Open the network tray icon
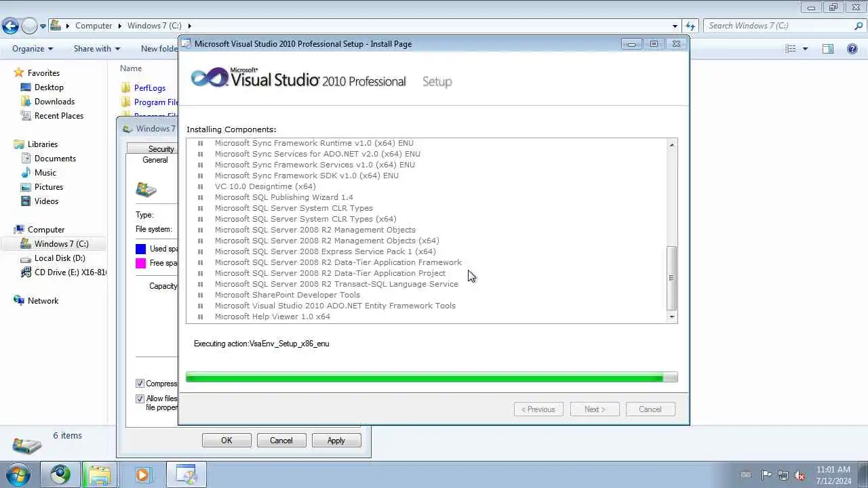Viewport: 868px width, 488px height. (783, 475)
